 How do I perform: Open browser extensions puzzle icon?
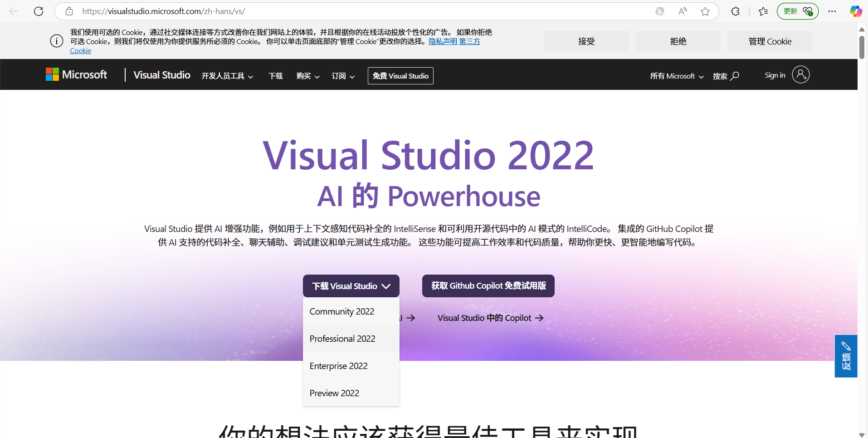(735, 11)
